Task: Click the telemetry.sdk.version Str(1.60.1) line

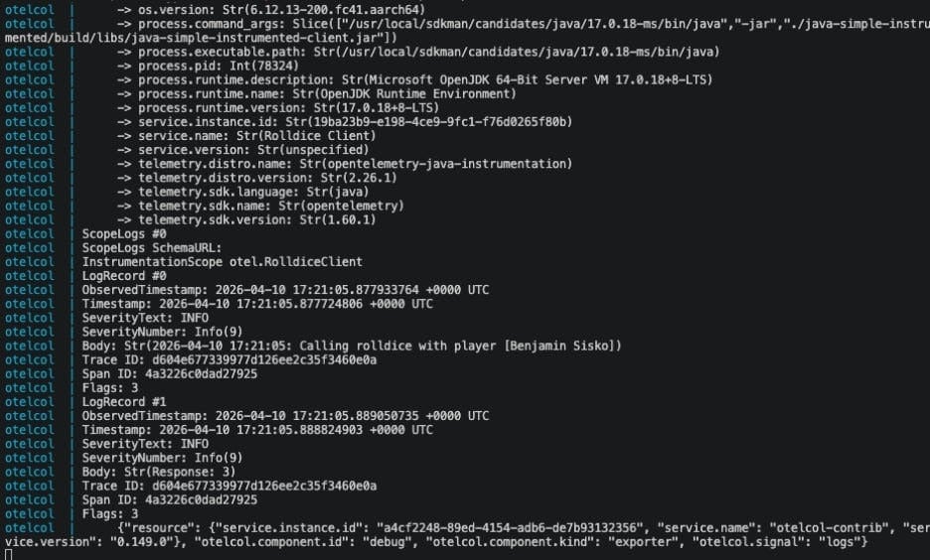Action: (x=256, y=219)
